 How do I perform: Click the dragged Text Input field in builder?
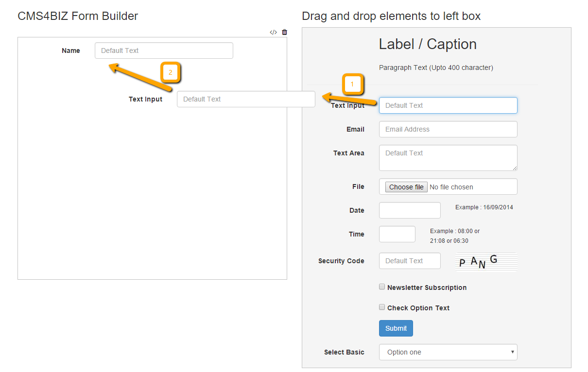click(246, 99)
